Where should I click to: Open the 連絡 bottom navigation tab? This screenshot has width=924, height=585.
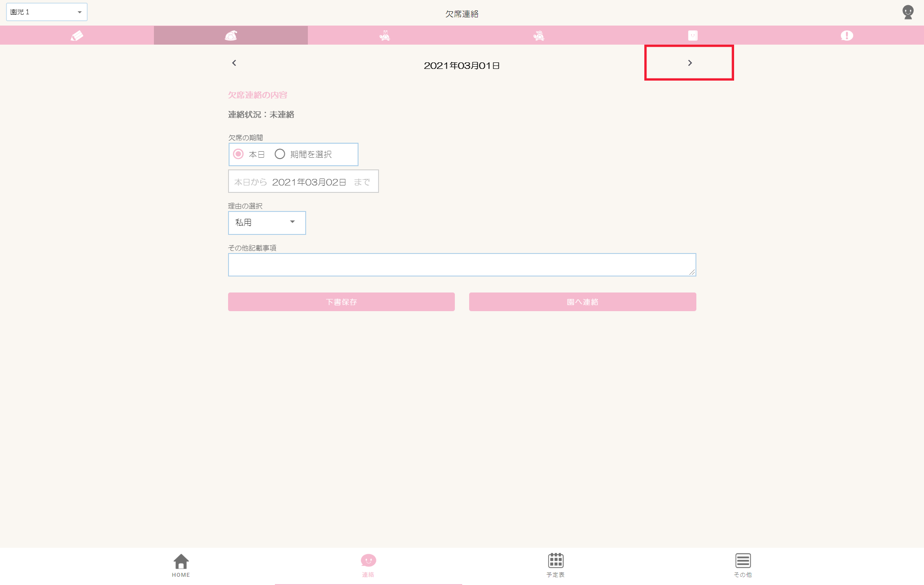[368, 565]
